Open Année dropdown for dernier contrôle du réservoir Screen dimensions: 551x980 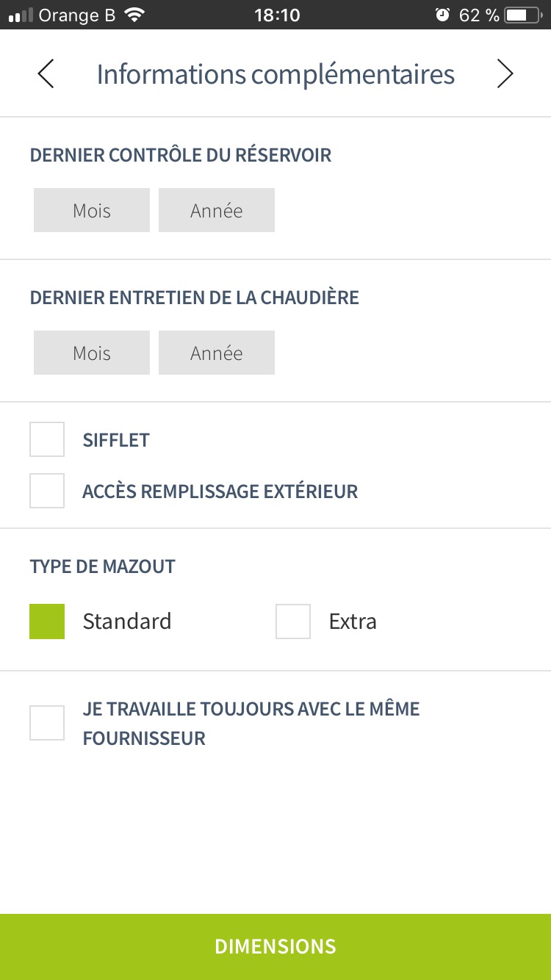coord(217,211)
